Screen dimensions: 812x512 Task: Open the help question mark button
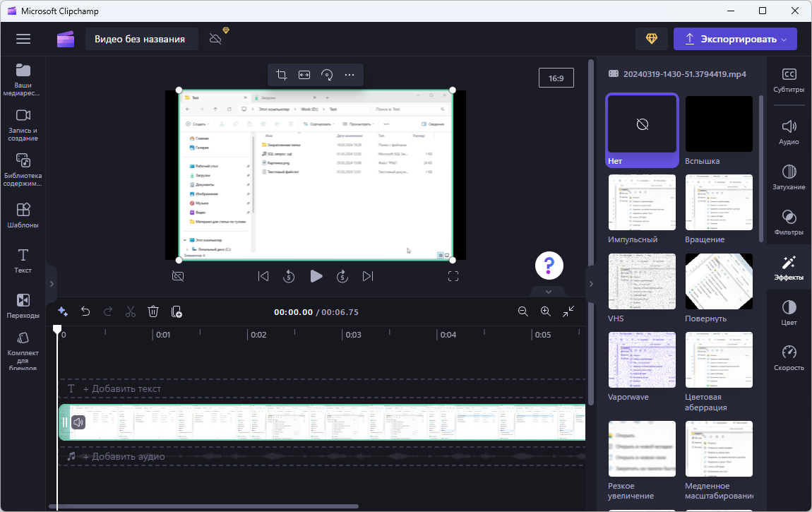point(549,266)
